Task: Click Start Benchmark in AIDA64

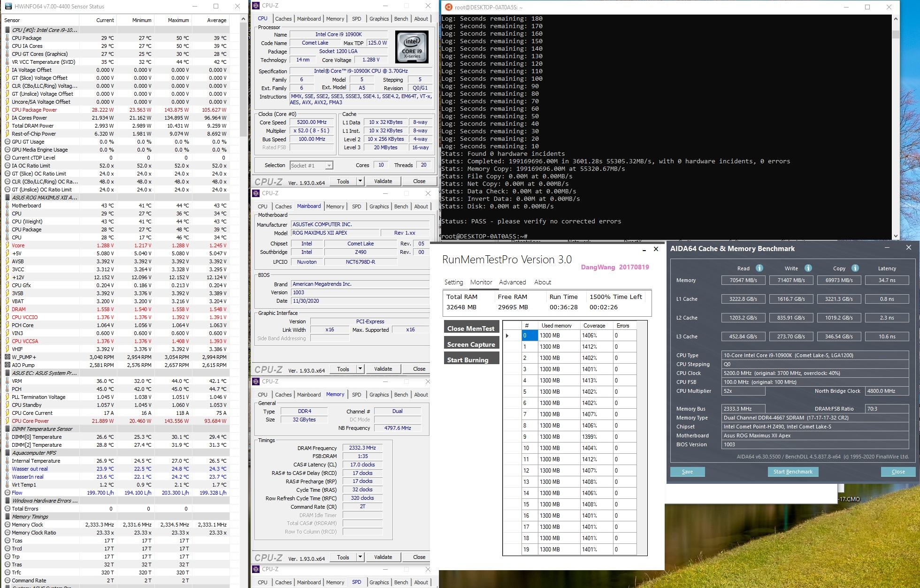Action: click(x=793, y=472)
